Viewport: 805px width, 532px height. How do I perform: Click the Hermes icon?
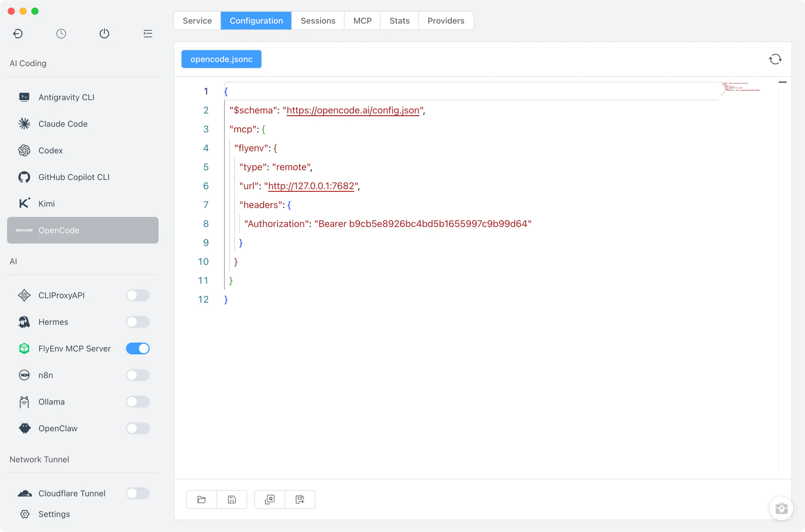click(24, 322)
